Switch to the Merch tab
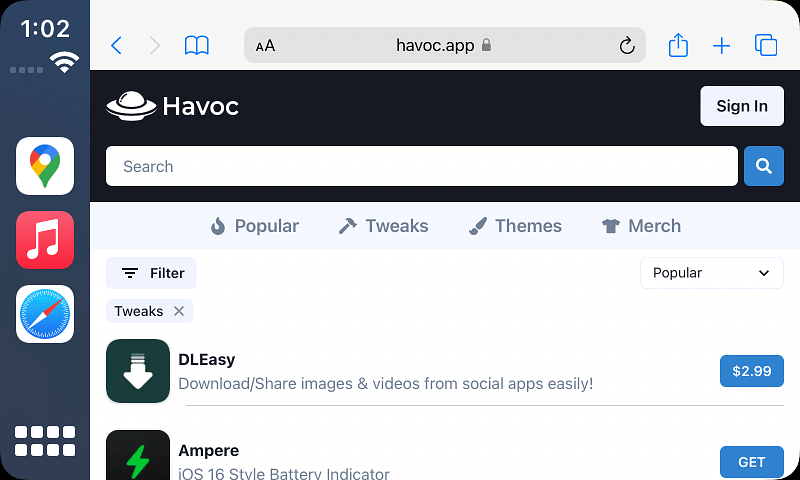The height and width of the screenshot is (480, 800). pos(641,226)
